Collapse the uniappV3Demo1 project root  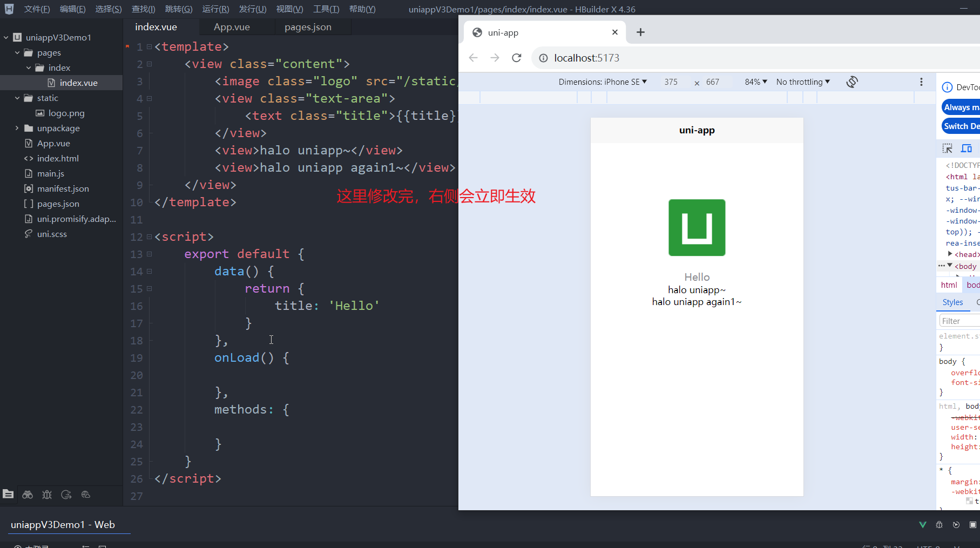[x=6, y=37]
